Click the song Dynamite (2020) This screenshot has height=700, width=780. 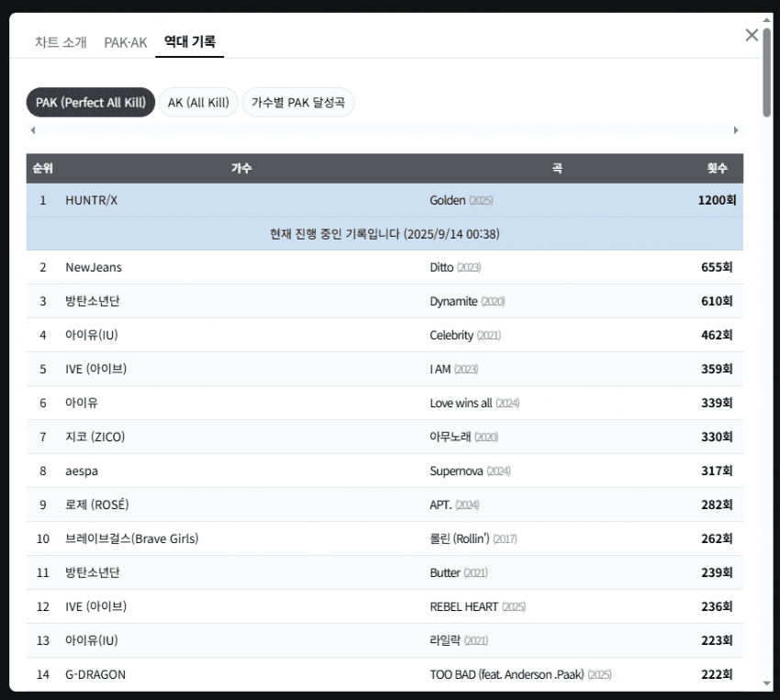[x=467, y=301]
